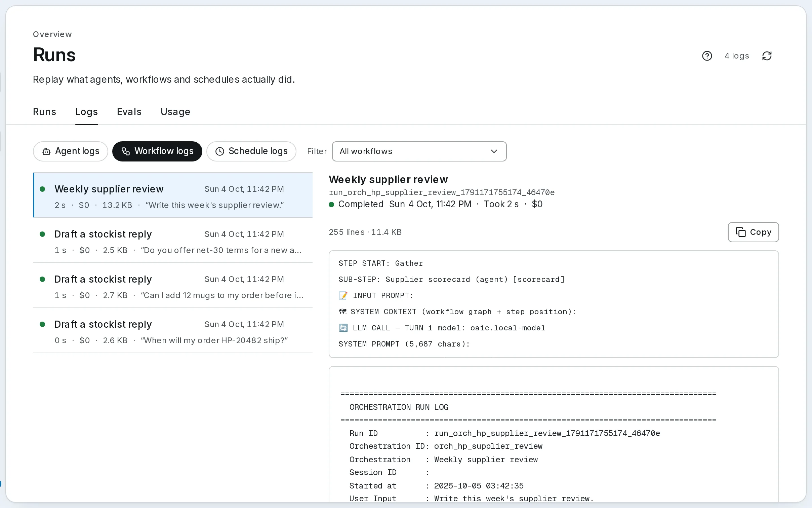Select the Weekly supplier review log row
This screenshot has height=508, width=812.
click(x=173, y=195)
